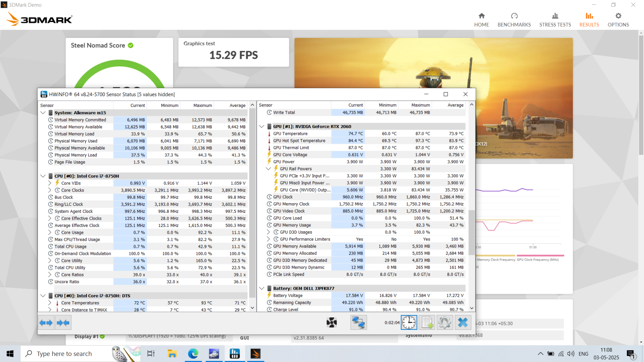Open 3DMark BENCHMARKS tab
Screen dimensions: 644x362
pyautogui.click(x=514, y=19)
